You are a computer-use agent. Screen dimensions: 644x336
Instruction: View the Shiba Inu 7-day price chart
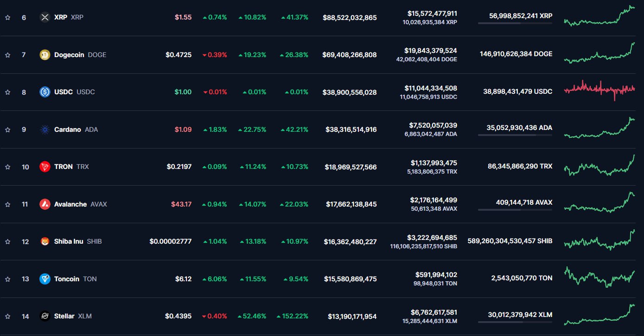tap(599, 239)
